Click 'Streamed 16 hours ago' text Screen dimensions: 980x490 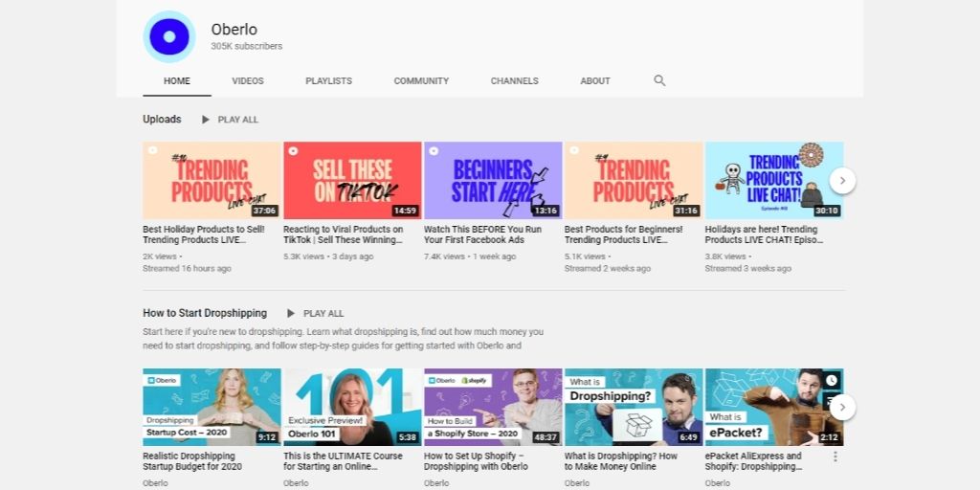coord(187,268)
